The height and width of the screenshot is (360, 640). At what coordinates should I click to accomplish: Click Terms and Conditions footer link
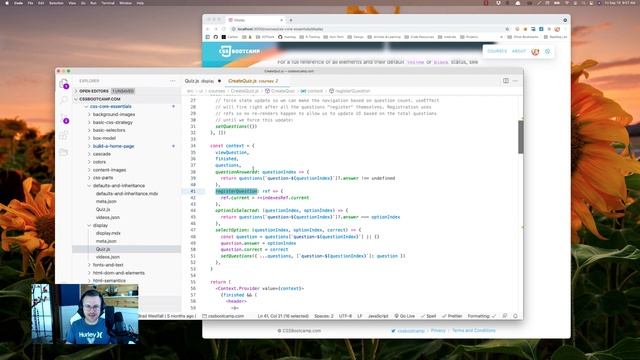coord(473,331)
